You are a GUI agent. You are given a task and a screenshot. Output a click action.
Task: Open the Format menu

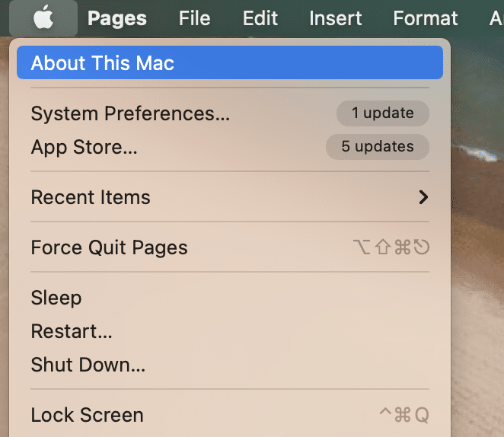point(426,18)
